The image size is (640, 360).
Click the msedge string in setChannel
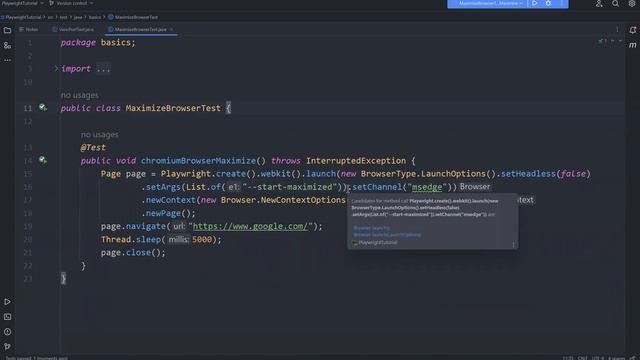[x=427, y=187]
